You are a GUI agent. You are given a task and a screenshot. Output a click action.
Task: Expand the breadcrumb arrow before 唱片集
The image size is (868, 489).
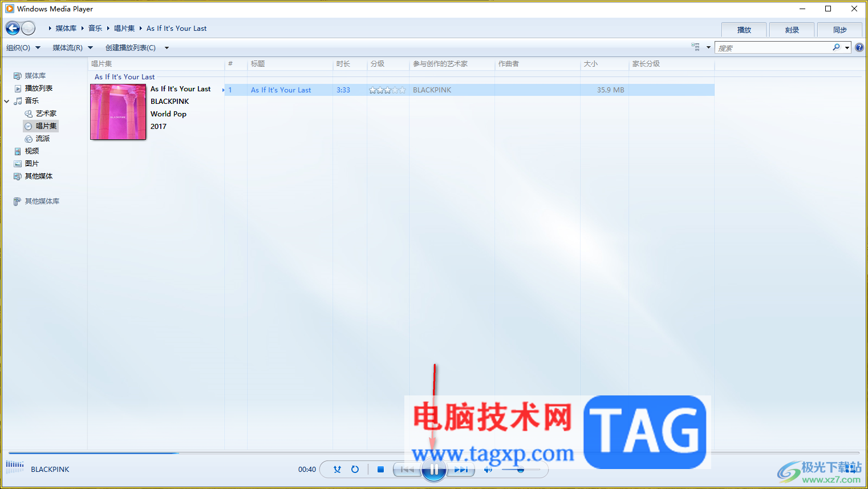[x=108, y=28]
